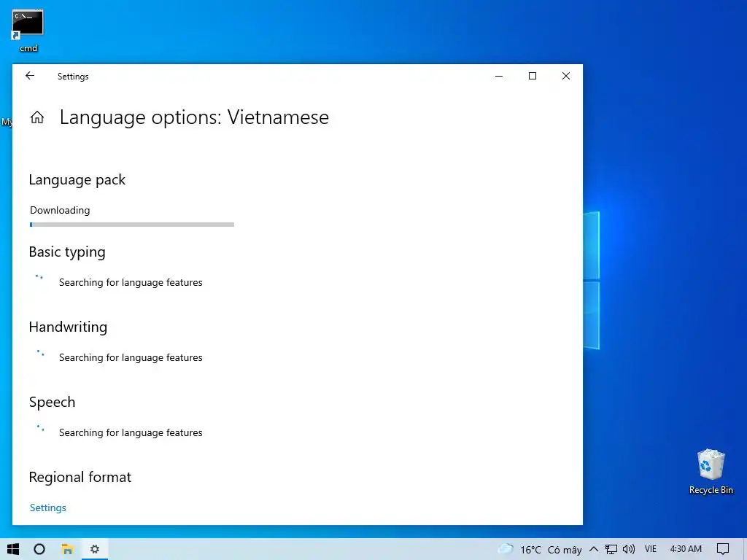Maximize the Settings window
The height and width of the screenshot is (560, 747).
tap(532, 76)
